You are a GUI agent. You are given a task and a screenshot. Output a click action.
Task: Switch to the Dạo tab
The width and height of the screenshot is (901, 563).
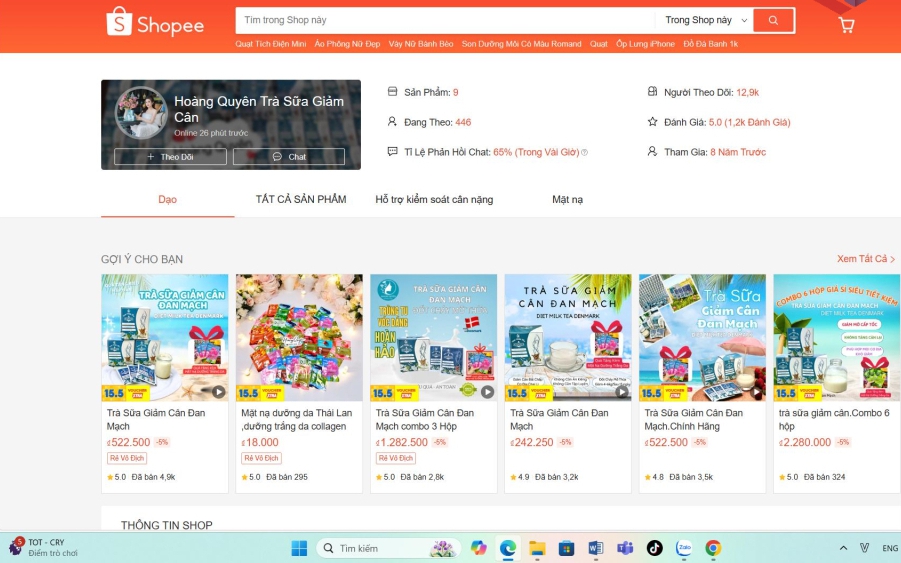pyautogui.click(x=167, y=199)
